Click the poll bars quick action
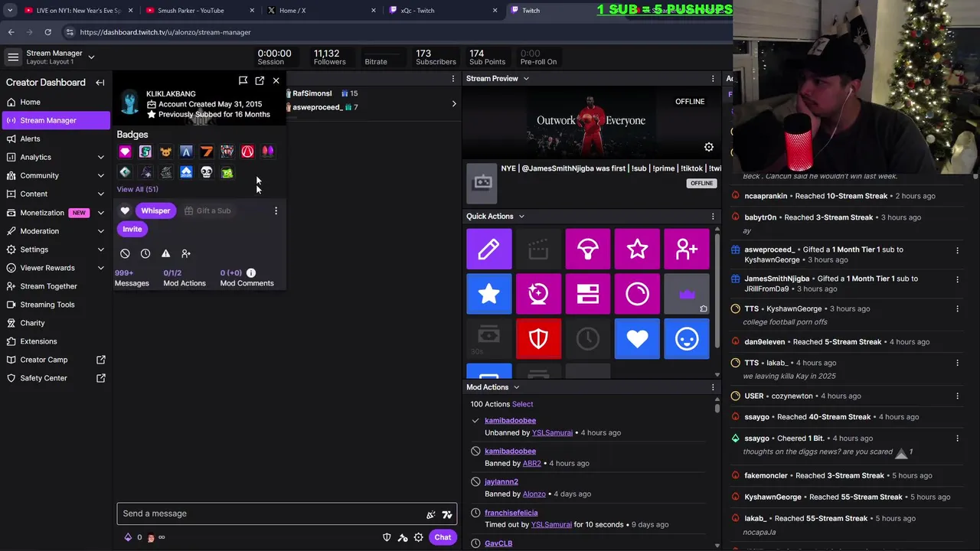The width and height of the screenshot is (980, 551). [x=588, y=294]
